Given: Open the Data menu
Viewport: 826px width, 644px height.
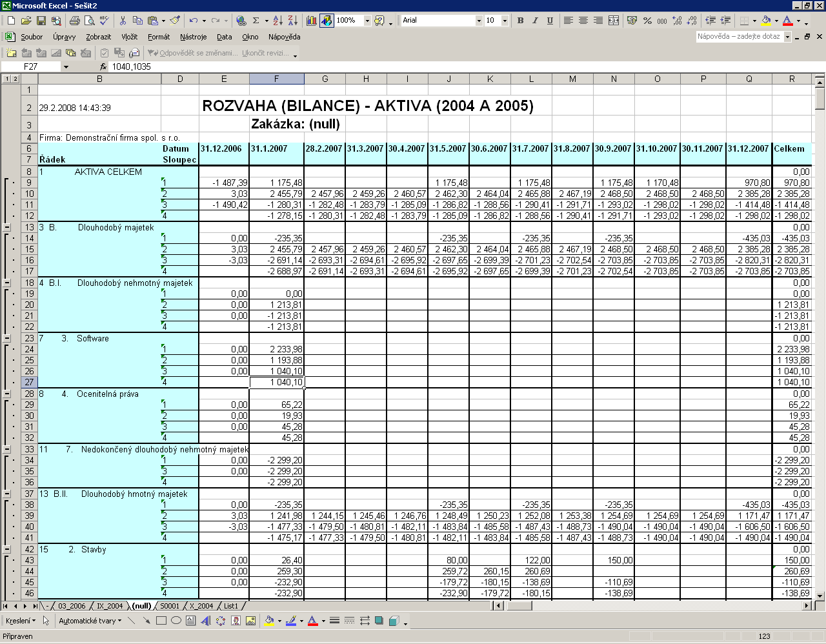Looking at the screenshot, I should (x=225, y=37).
